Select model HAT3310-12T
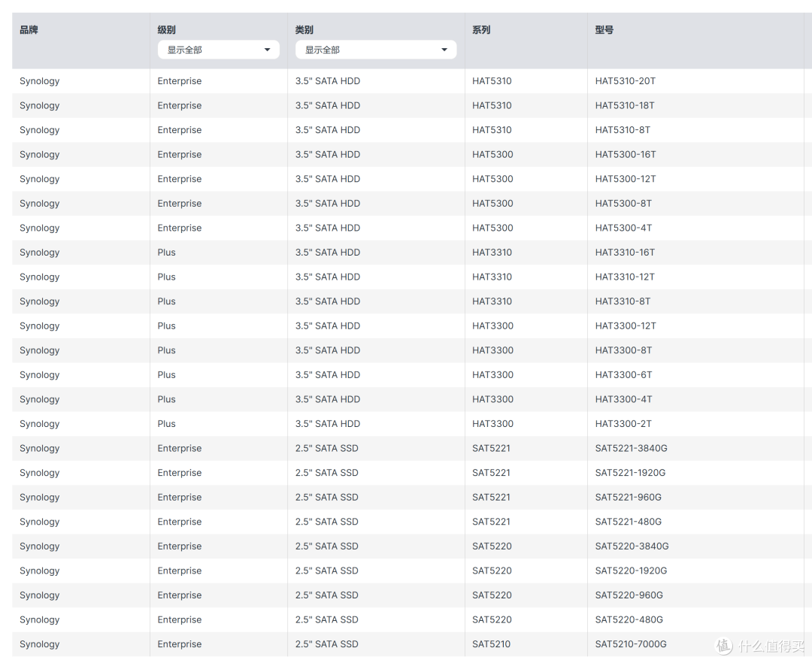 pos(625,277)
